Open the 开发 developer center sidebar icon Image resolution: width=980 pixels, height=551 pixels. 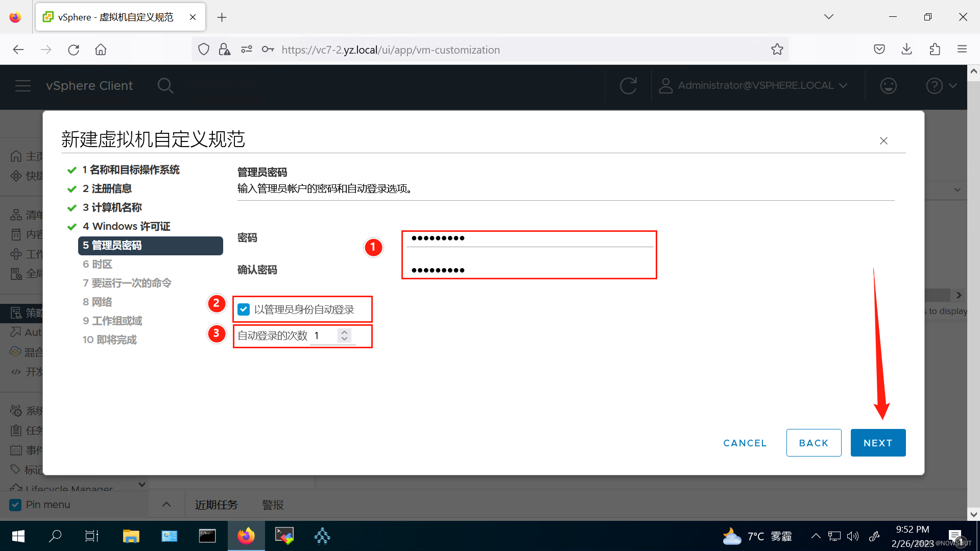(15, 372)
